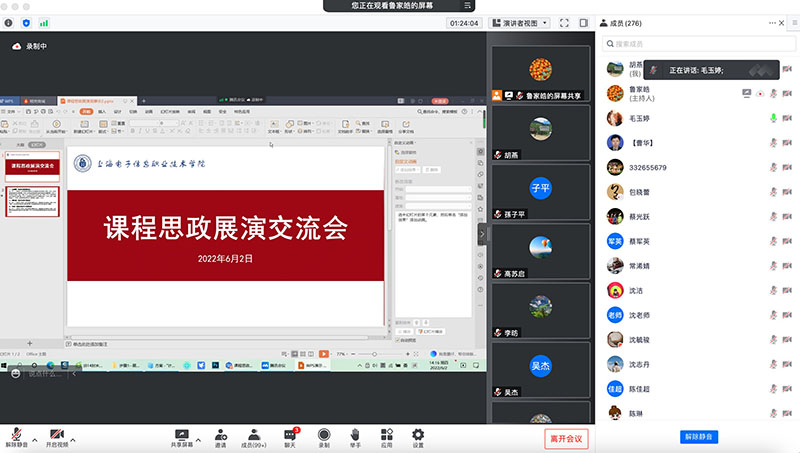Screen dimensions: 800x453
Task: Toggle 解除静音 microphone in bottom toolbar
Action: (16, 438)
